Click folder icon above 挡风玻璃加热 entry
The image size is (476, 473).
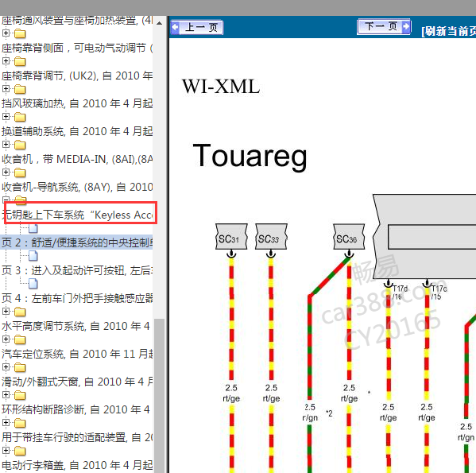pyautogui.click(x=20, y=89)
